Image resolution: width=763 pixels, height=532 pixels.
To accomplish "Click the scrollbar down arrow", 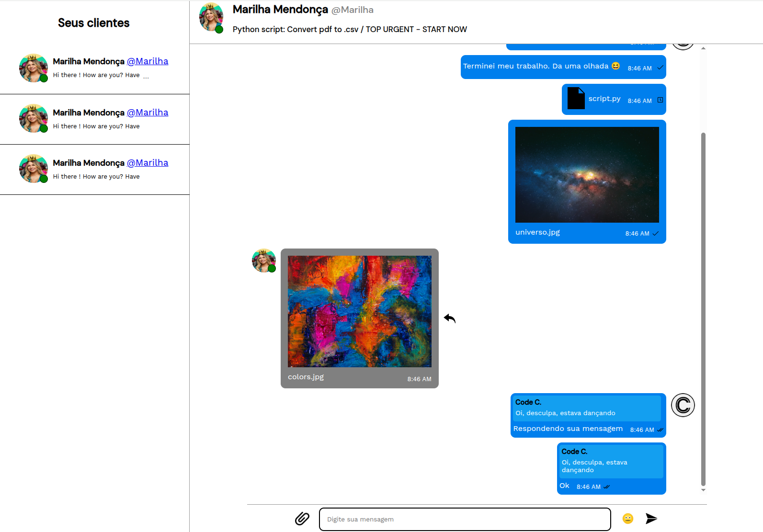I will 703,490.
